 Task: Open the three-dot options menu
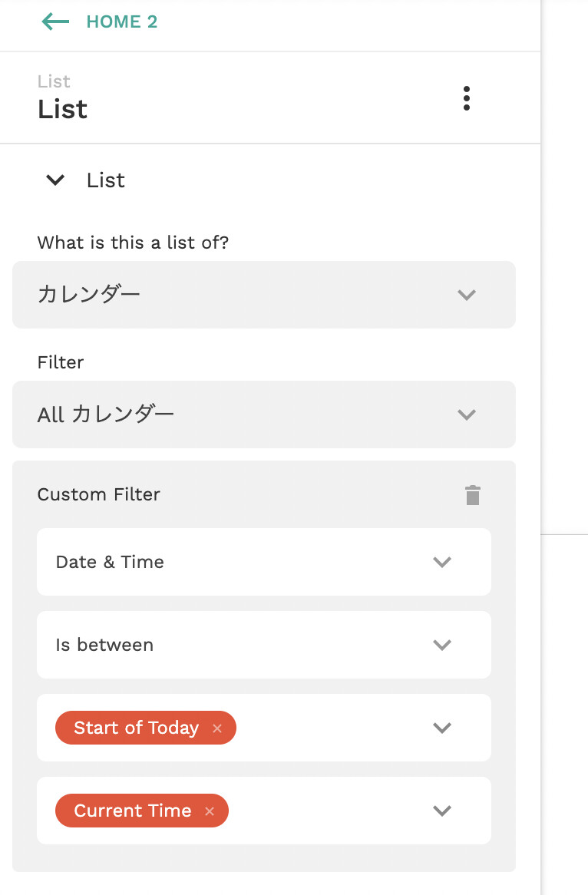coord(467,98)
